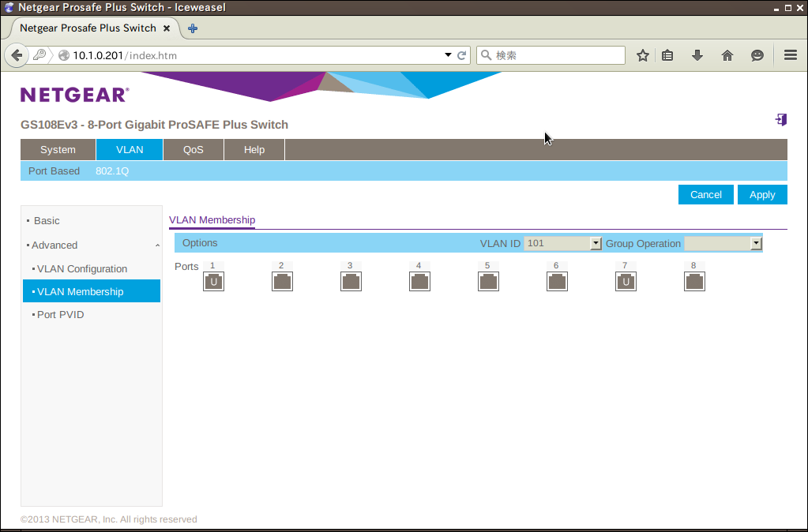Image resolution: width=808 pixels, height=532 pixels.
Task: Reload the current page
Action: [462, 55]
